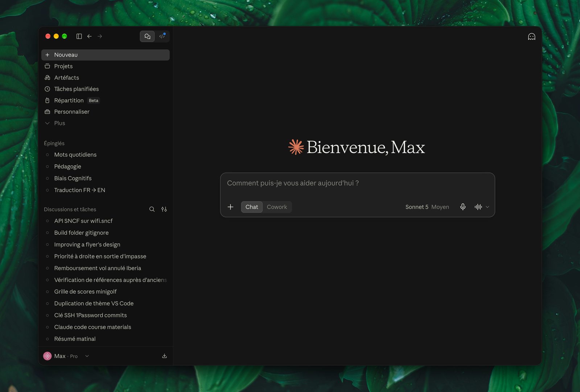The width and height of the screenshot is (580, 392).
Task: Switch to the code view icon
Action: (162, 36)
